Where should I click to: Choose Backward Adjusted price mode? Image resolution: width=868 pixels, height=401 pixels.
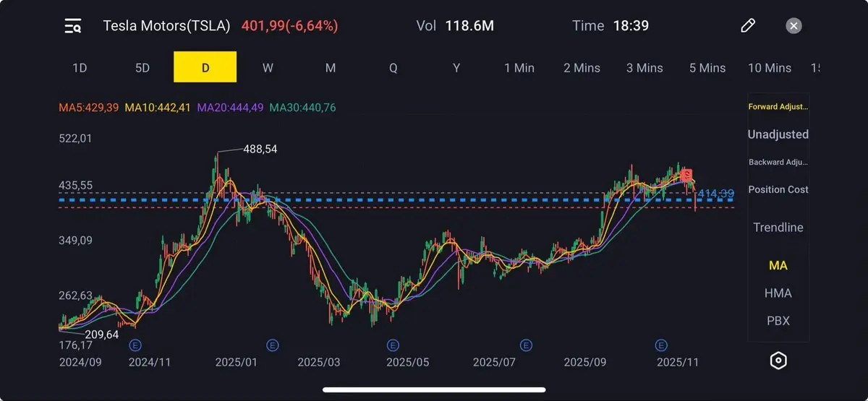tap(778, 162)
